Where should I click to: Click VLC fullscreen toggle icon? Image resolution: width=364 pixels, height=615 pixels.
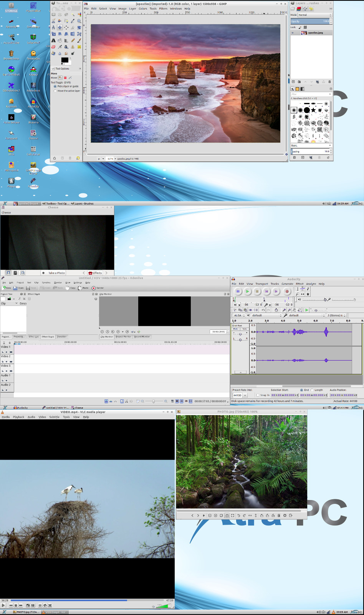(x=28, y=605)
